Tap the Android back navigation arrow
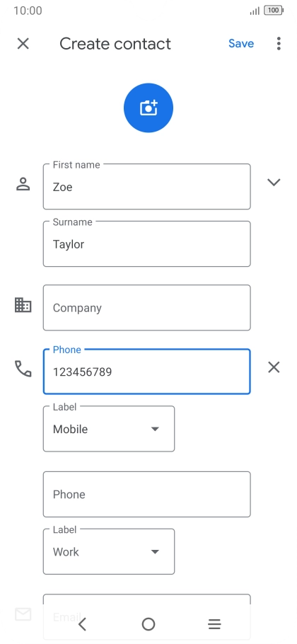The height and width of the screenshot is (644, 297). coord(82,624)
